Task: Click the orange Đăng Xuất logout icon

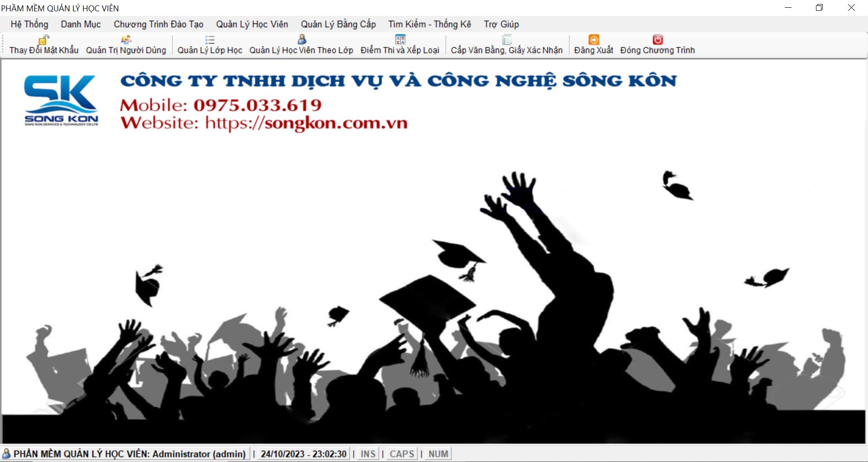Action: point(594,40)
